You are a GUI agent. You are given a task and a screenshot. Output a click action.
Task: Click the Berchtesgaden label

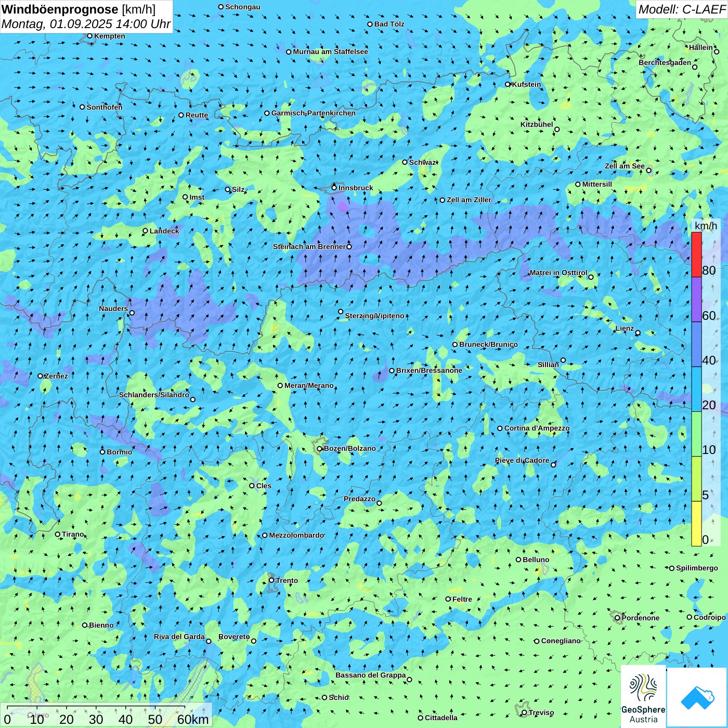[665, 62]
